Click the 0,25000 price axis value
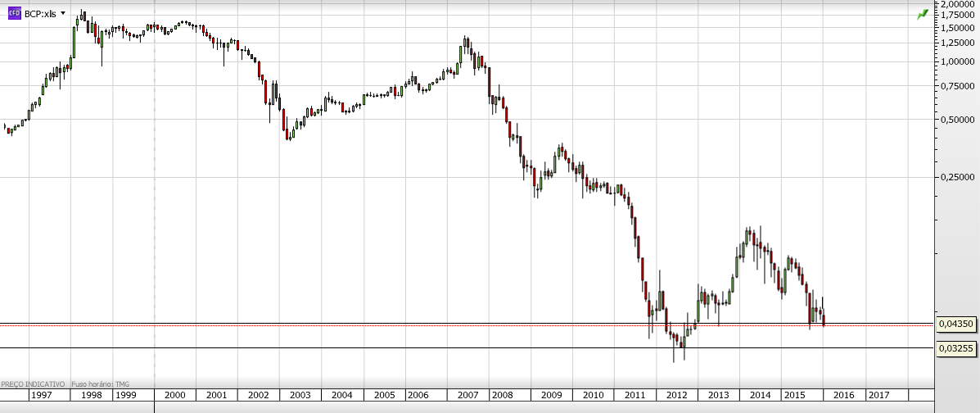This screenshot has width=980, height=413. click(x=957, y=178)
